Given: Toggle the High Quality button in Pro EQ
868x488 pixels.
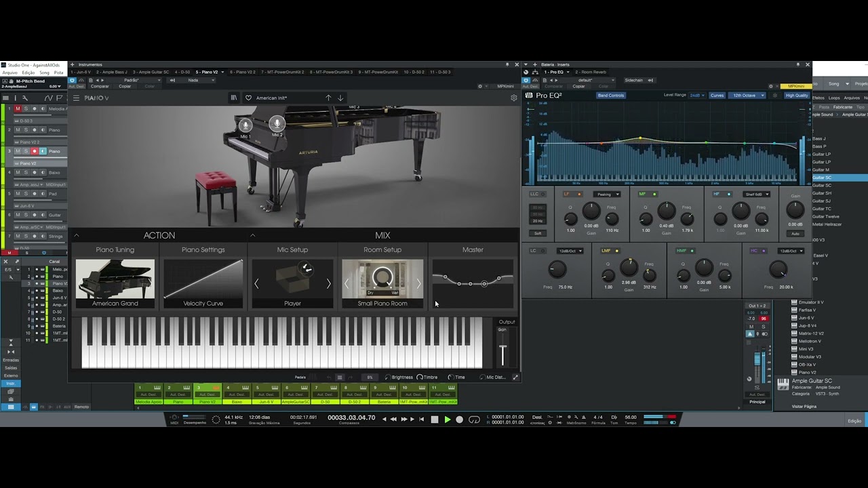Looking at the screenshot, I should click(x=797, y=96).
